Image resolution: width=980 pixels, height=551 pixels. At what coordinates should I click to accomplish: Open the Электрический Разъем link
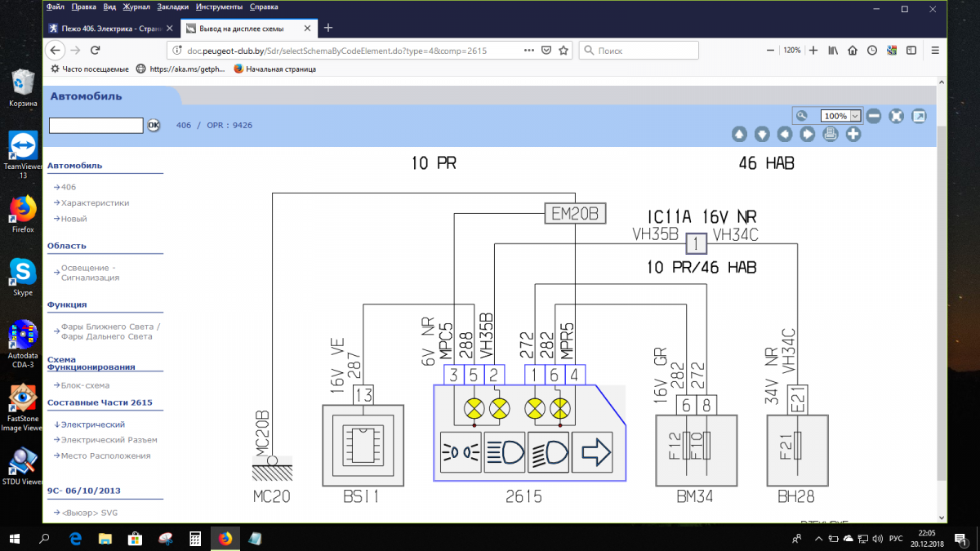[109, 440]
